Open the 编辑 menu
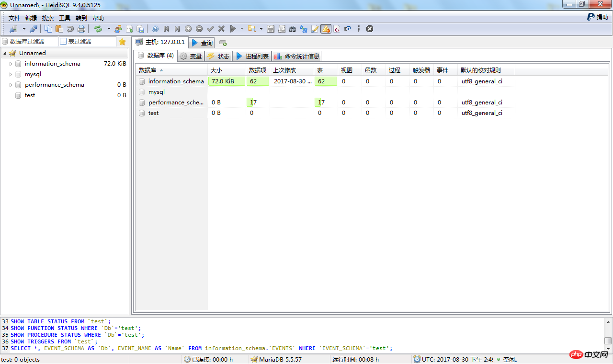The image size is (613, 364). click(31, 18)
